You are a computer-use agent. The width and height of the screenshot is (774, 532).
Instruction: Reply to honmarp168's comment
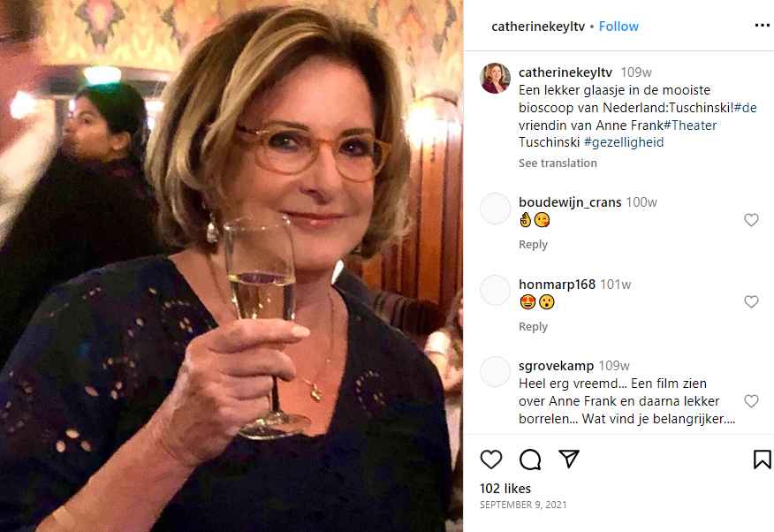point(533,327)
